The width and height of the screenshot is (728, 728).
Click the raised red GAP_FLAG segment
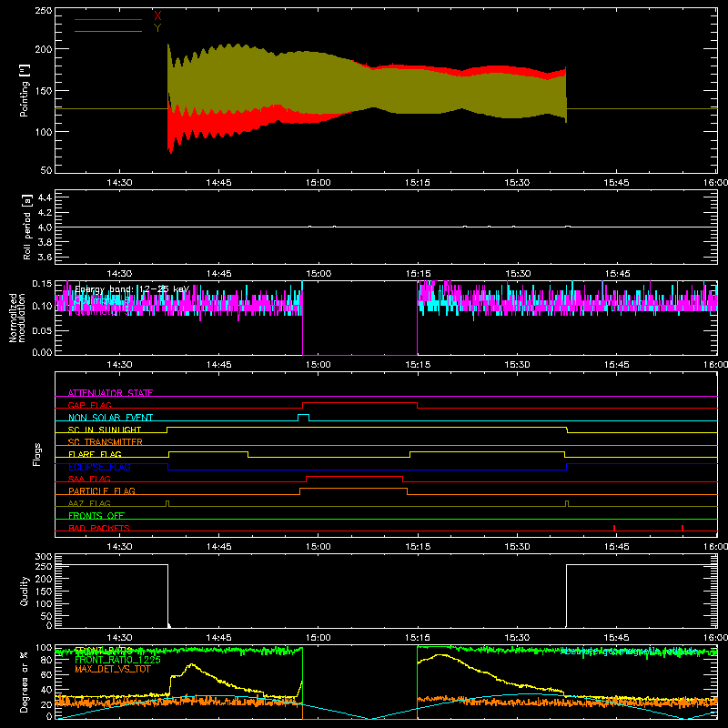359,403
